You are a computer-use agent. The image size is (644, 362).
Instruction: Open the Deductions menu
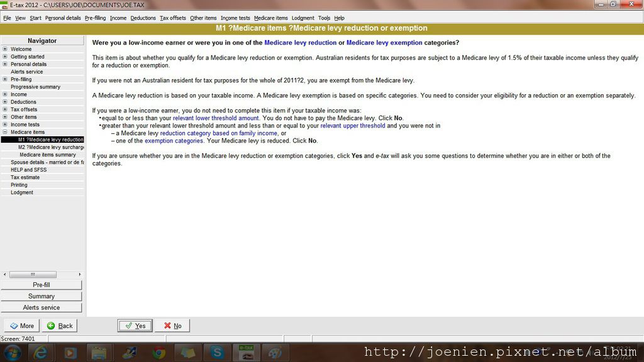coord(143,18)
